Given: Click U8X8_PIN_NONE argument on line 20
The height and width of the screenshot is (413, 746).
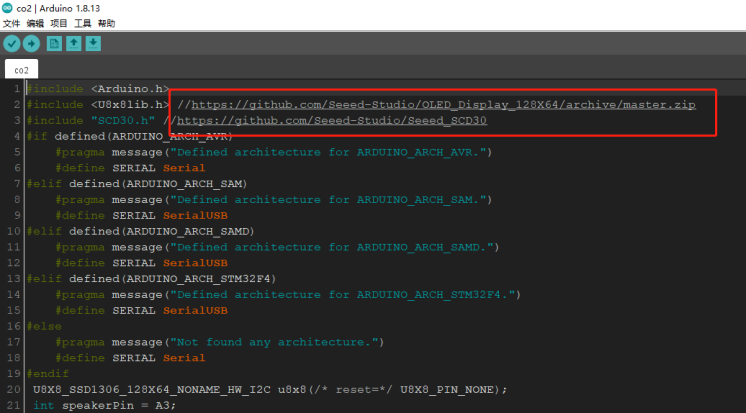Looking at the screenshot, I should [x=446, y=390].
